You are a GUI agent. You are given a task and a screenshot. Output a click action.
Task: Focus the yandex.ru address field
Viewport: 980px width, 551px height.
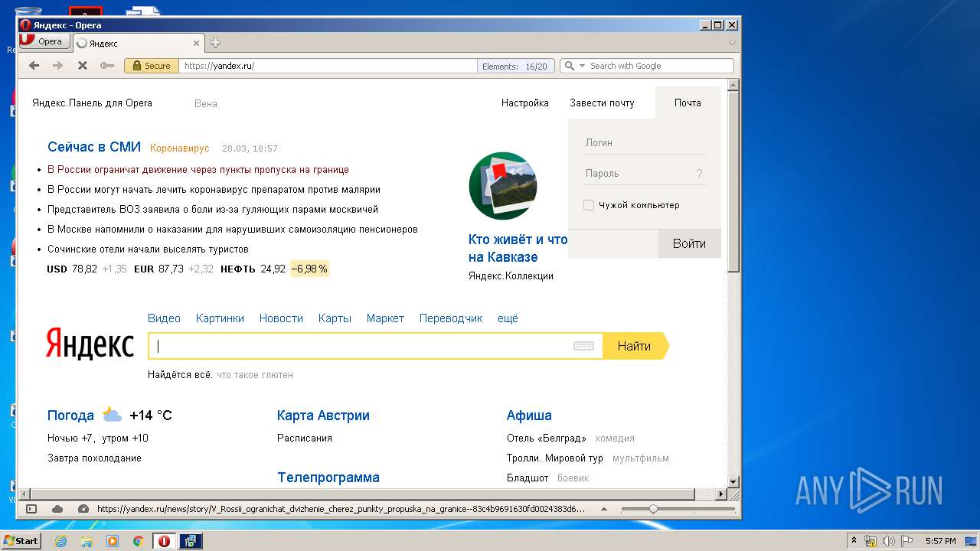329,66
